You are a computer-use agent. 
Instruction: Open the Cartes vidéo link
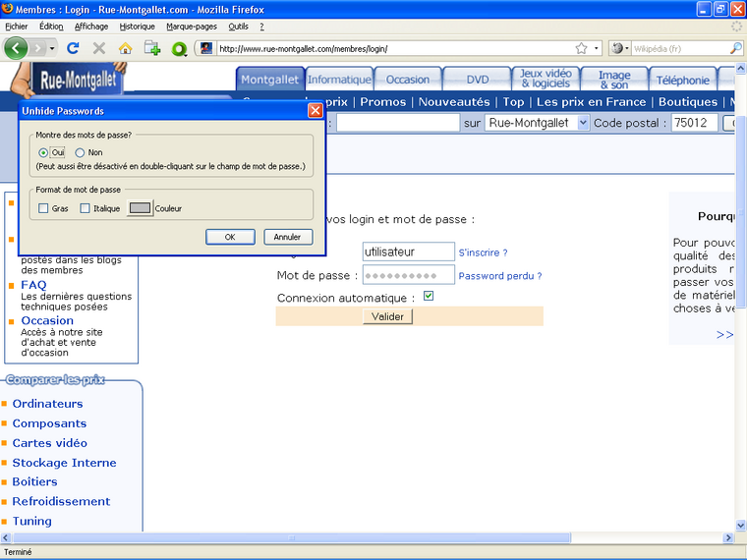[49, 443]
